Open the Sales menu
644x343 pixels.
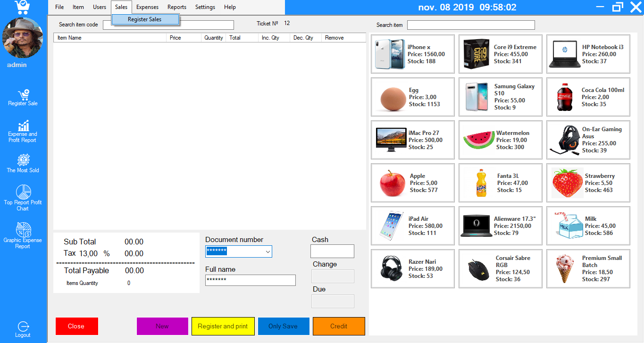(x=121, y=7)
